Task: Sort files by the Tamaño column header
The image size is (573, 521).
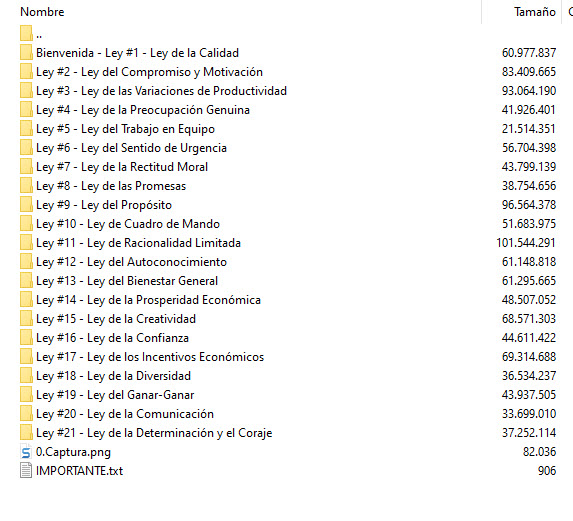Action: (x=535, y=12)
